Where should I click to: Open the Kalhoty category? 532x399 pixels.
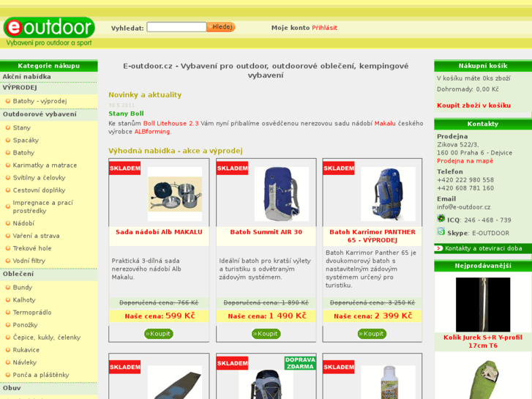point(24,300)
